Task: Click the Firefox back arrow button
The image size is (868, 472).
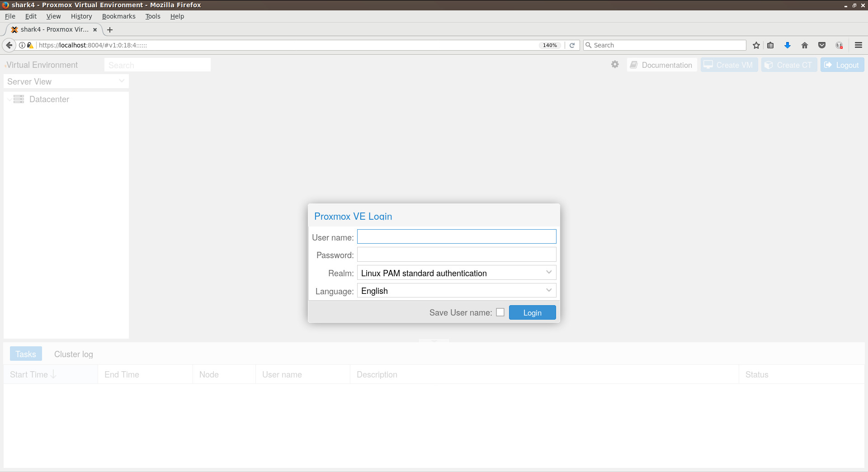Action: click(9, 45)
